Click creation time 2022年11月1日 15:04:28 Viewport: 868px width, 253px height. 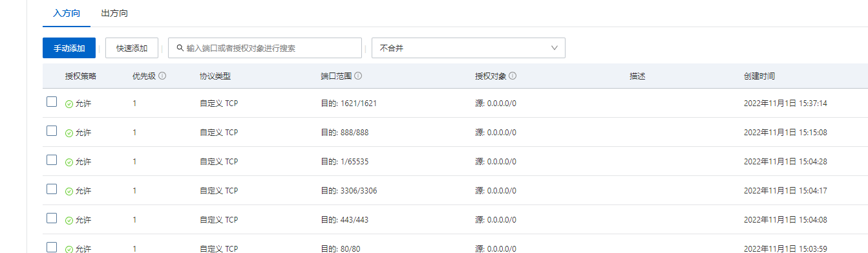(x=785, y=162)
